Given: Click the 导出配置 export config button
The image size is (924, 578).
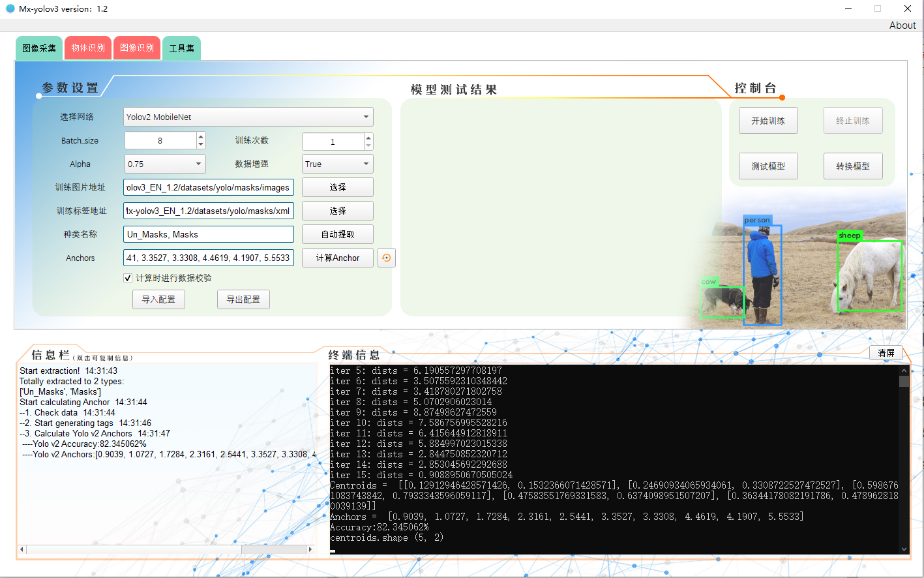Looking at the screenshot, I should tap(243, 299).
